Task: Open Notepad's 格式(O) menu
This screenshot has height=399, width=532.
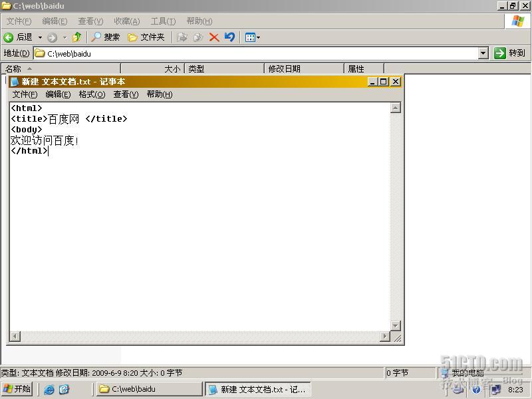Action: coord(92,94)
